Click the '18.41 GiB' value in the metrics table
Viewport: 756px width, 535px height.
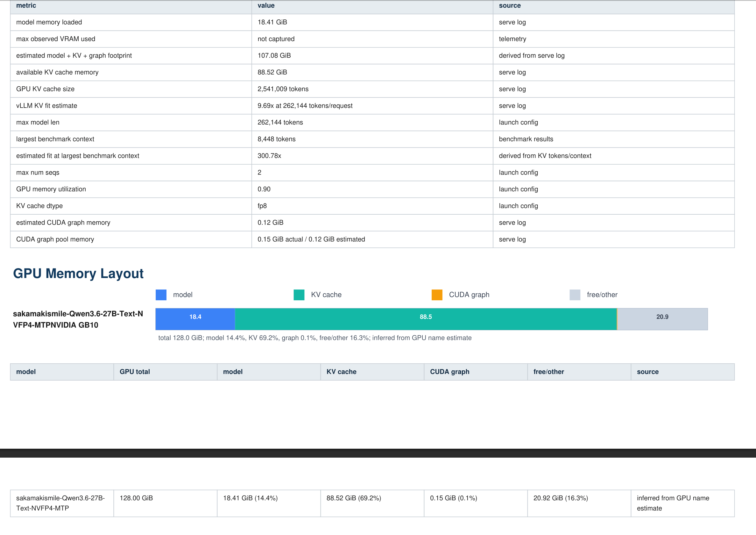click(272, 22)
